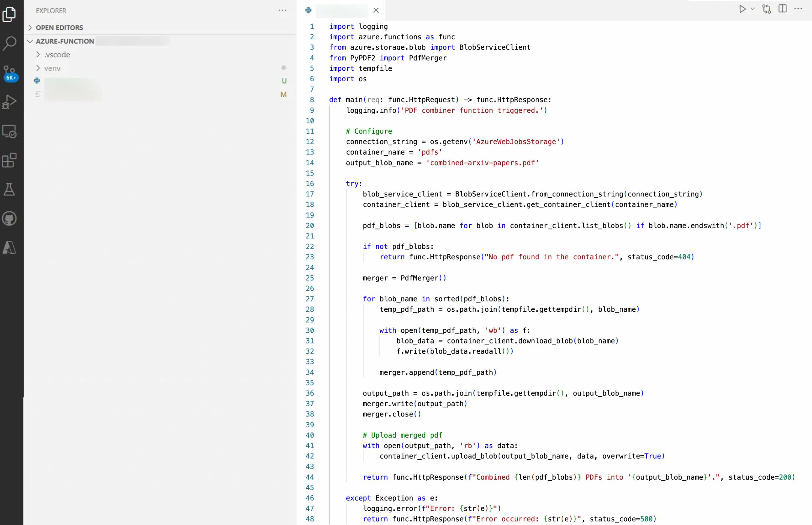Click the open changes compare icon
This screenshot has height=525, width=812.
[x=767, y=9]
